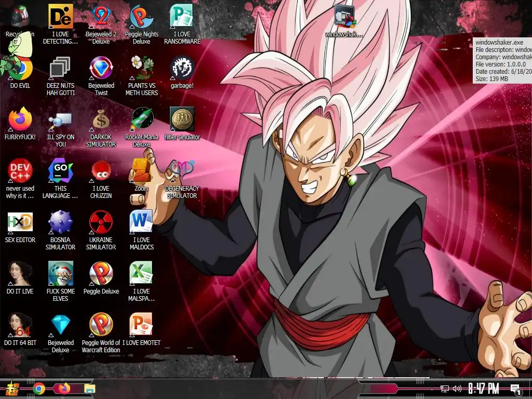Launch the elf game shortcut icon
This screenshot has width=532, height=399.
pyautogui.click(x=60, y=273)
